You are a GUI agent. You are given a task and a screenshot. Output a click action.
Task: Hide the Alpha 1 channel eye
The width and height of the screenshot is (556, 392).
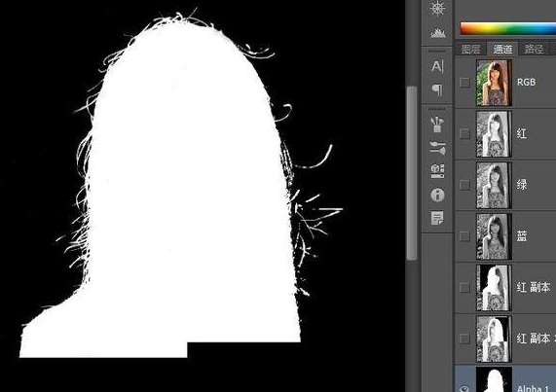(x=464, y=388)
